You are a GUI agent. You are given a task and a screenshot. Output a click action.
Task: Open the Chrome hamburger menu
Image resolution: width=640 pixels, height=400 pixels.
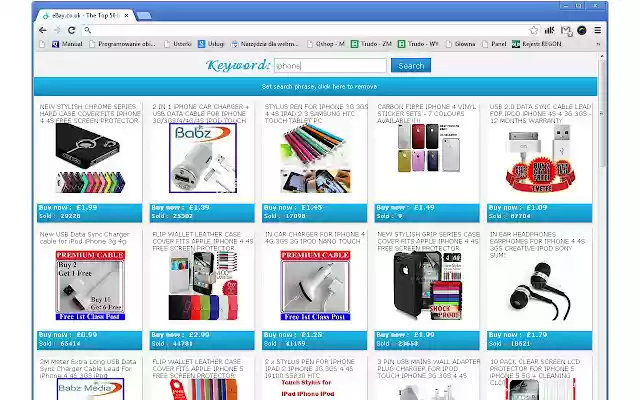click(598, 30)
